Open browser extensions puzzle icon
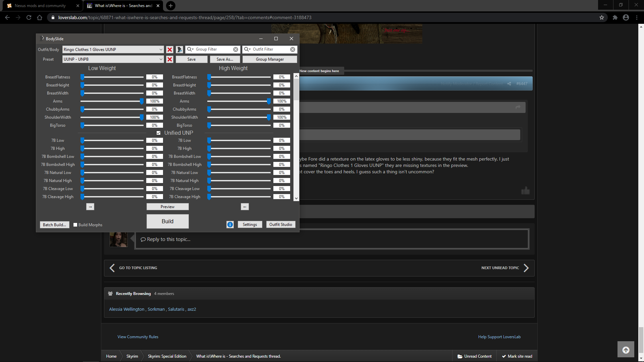The image size is (644, 362). click(615, 17)
